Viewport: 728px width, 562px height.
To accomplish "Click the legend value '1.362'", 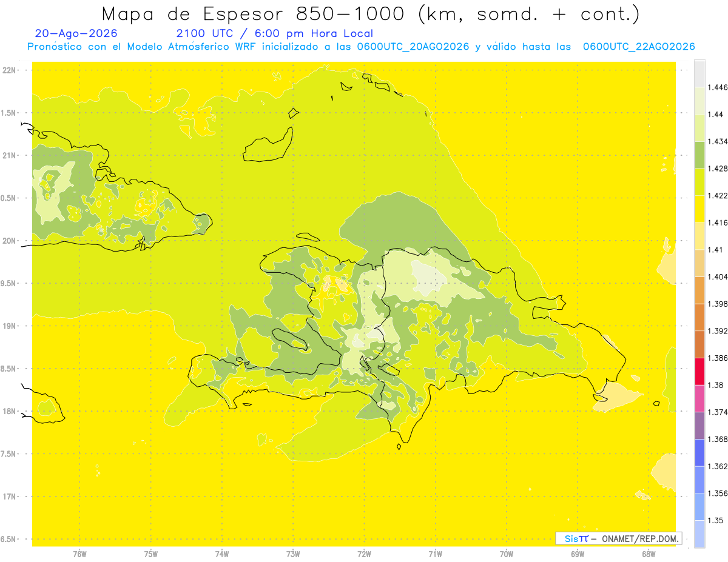I will coord(717,466).
